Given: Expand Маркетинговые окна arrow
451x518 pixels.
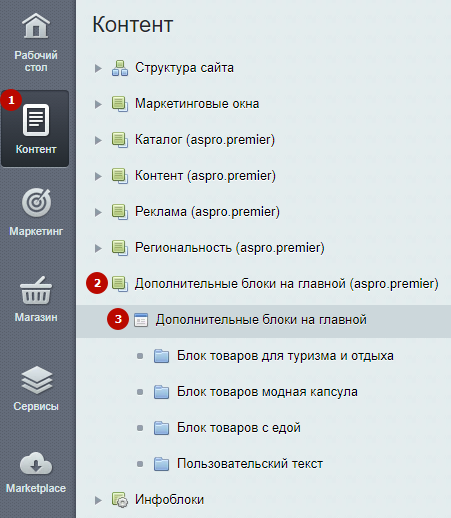Looking at the screenshot, I should (98, 104).
